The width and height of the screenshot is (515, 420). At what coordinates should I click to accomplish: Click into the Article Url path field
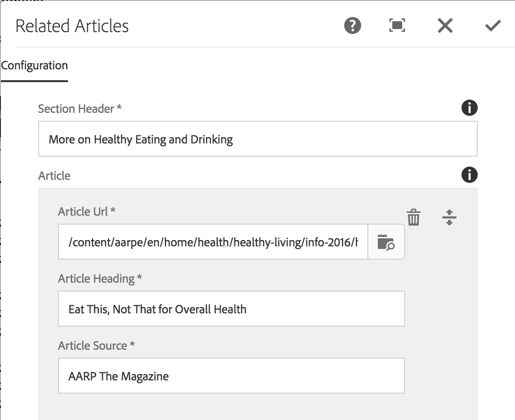point(213,242)
